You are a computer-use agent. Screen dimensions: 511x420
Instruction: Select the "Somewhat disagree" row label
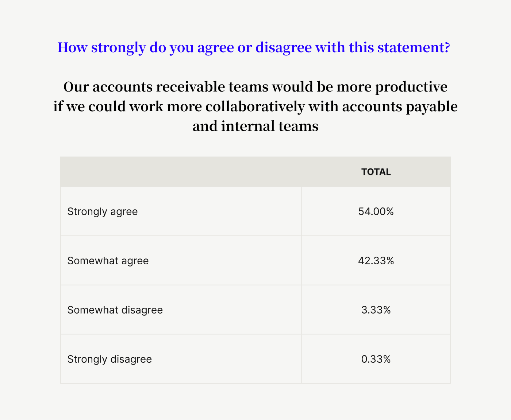click(x=115, y=310)
